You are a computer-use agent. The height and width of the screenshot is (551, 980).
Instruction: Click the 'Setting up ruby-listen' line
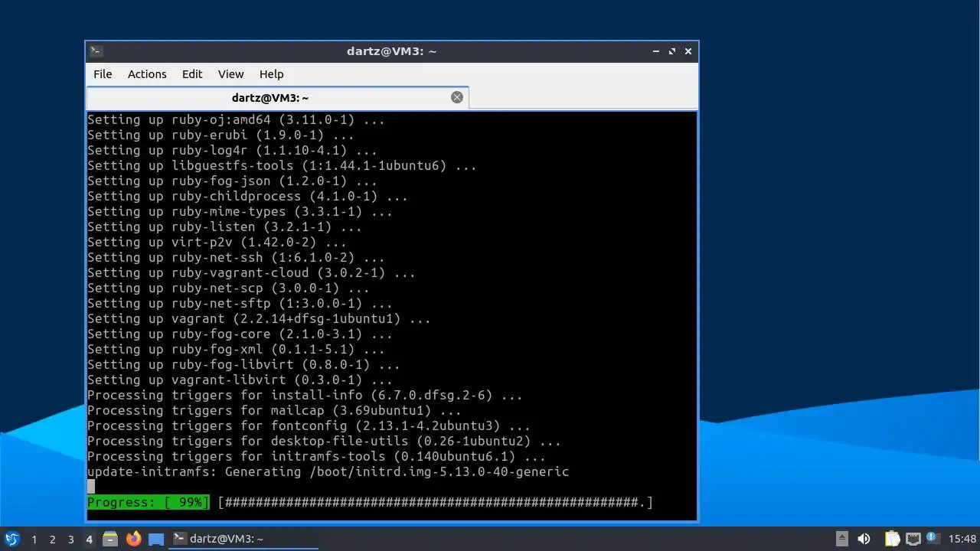[x=224, y=227]
